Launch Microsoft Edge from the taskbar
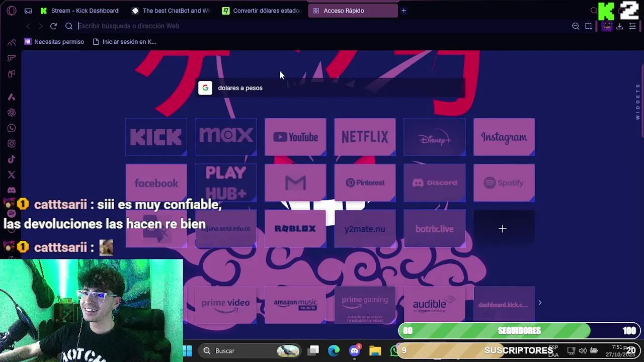This screenshot has height=362, width=644. (334, 350)
